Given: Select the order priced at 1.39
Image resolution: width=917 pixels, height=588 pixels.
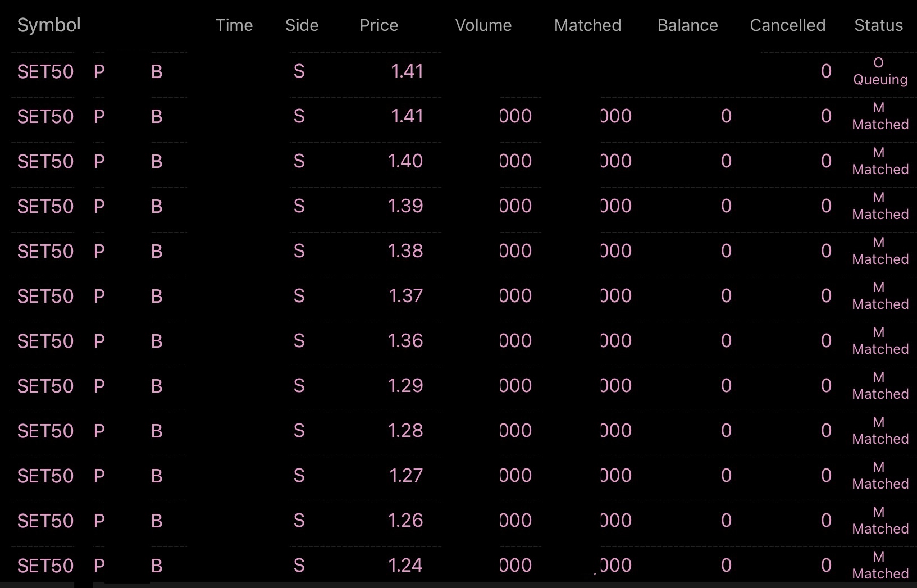Looking at the screenshot, I should 405,207.
